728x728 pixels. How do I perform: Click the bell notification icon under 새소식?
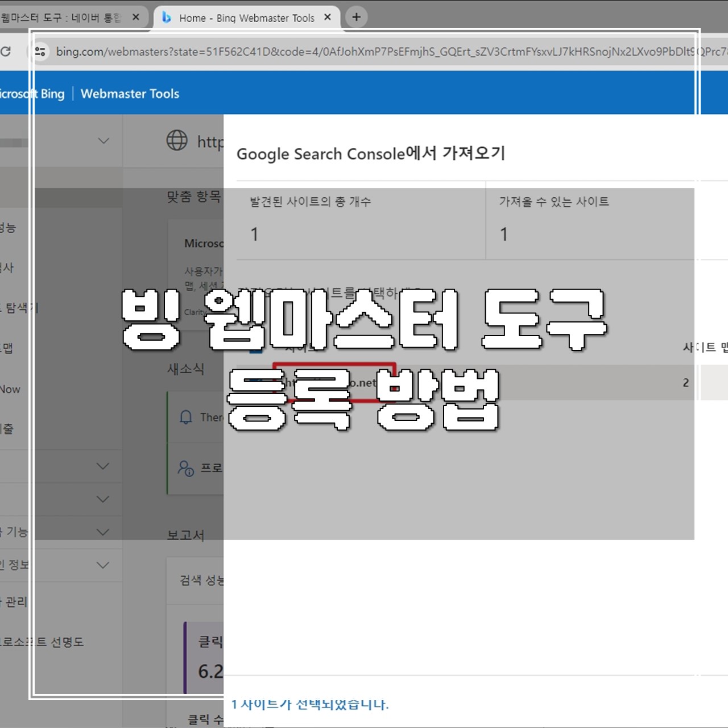[186, 417]
